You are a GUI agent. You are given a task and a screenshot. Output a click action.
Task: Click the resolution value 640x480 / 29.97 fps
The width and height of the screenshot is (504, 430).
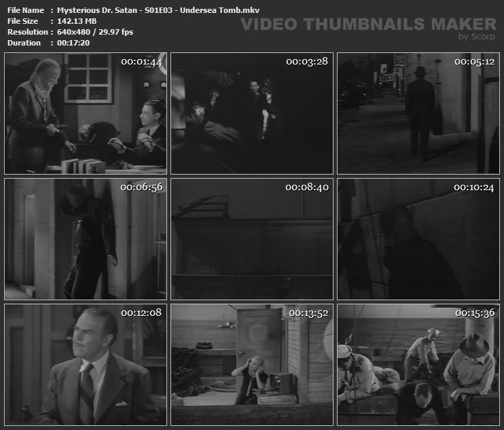95,32
